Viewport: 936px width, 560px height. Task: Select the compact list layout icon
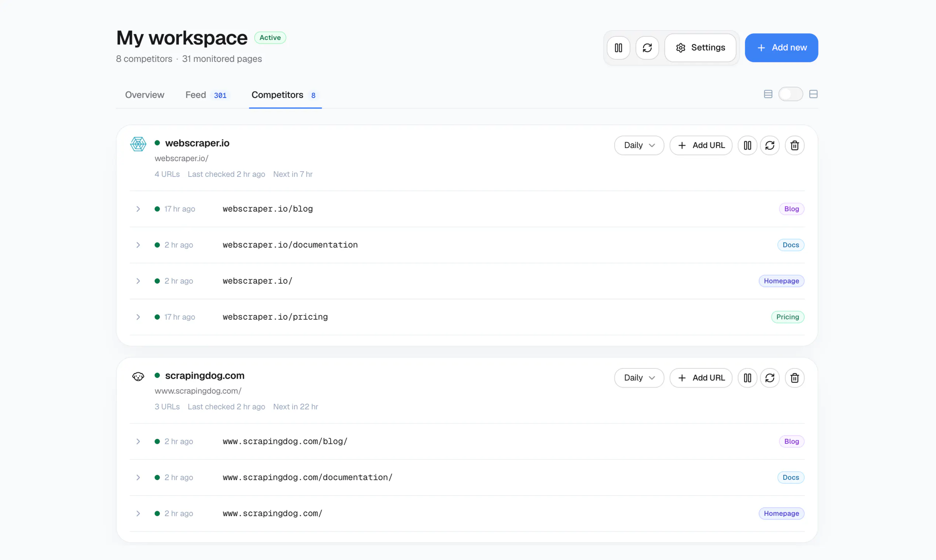(768, 94)
